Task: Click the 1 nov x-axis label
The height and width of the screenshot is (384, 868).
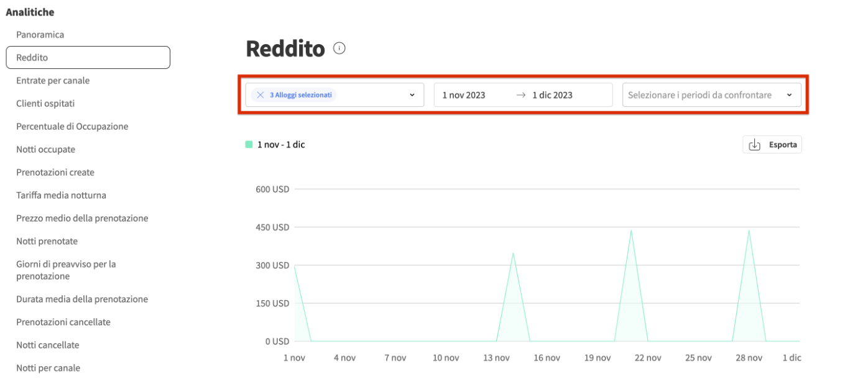Action: tap(294, 358)
